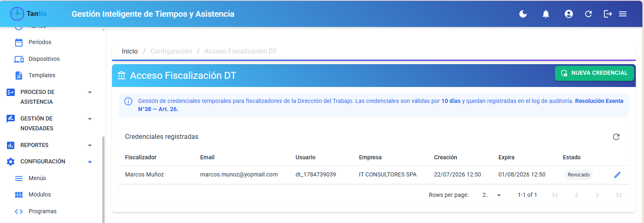Open notifications bell

pos(546,14)
